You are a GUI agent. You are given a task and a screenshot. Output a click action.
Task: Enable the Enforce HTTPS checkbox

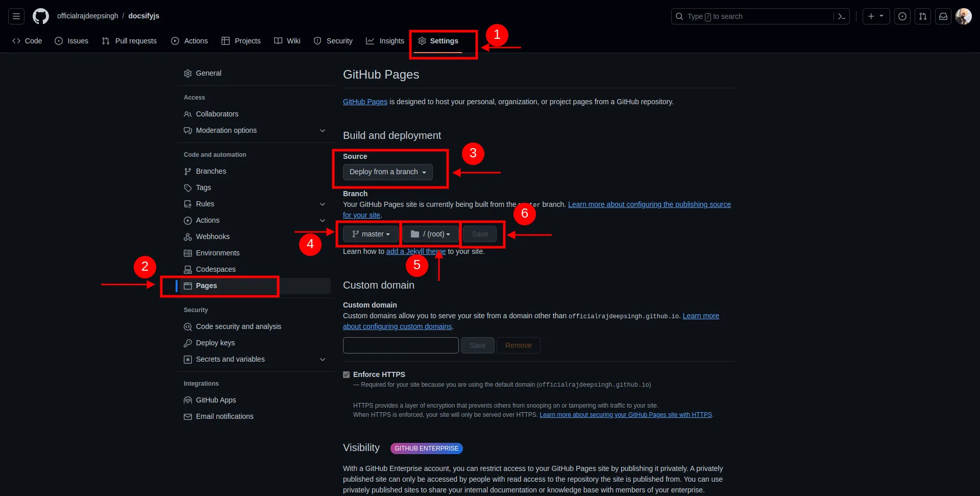(347, 374)
